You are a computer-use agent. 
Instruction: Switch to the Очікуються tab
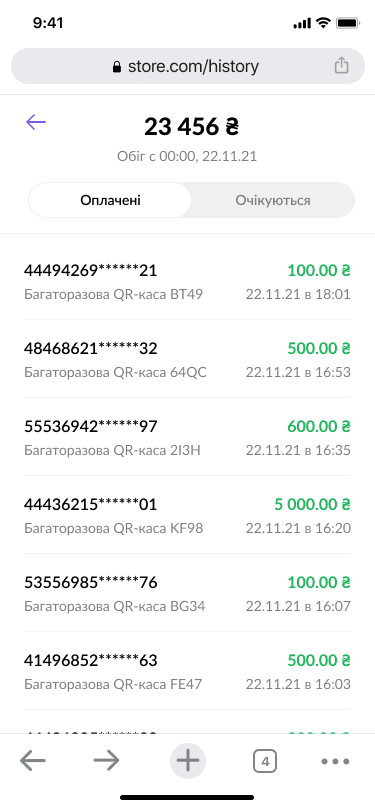coord(273,200)
